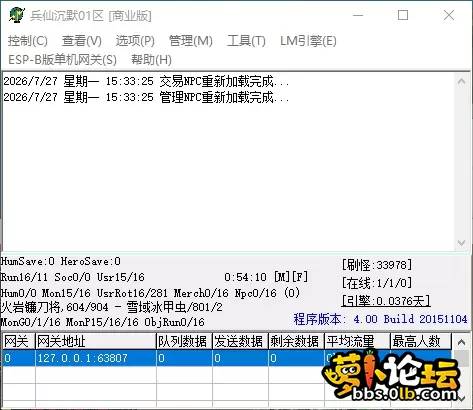473x410 pixels.
Task: Click the 平均流量 column header
Action: [x=357, y=341]
